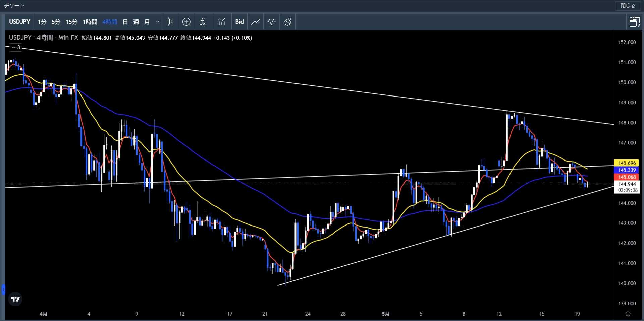Image resolution: width=644 pixels, height=321 pixels.
Task: Click the 28 date axis label
Action: (343, 314)
